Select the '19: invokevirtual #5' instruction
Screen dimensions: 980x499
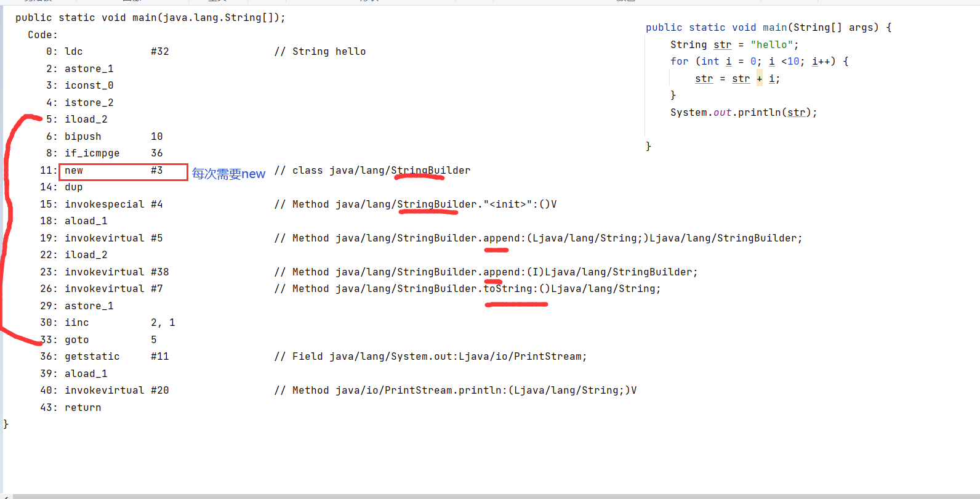[x=102, y=238]
